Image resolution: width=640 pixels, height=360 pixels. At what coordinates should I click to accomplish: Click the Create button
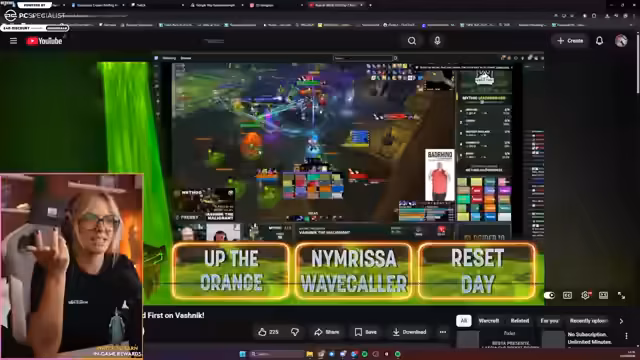(x=570, y=41)
